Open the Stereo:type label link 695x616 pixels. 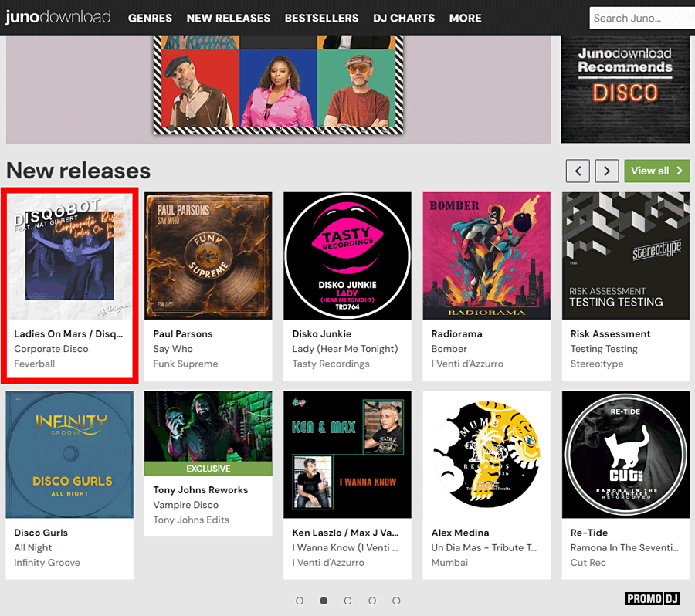click(x=597, y=364)
